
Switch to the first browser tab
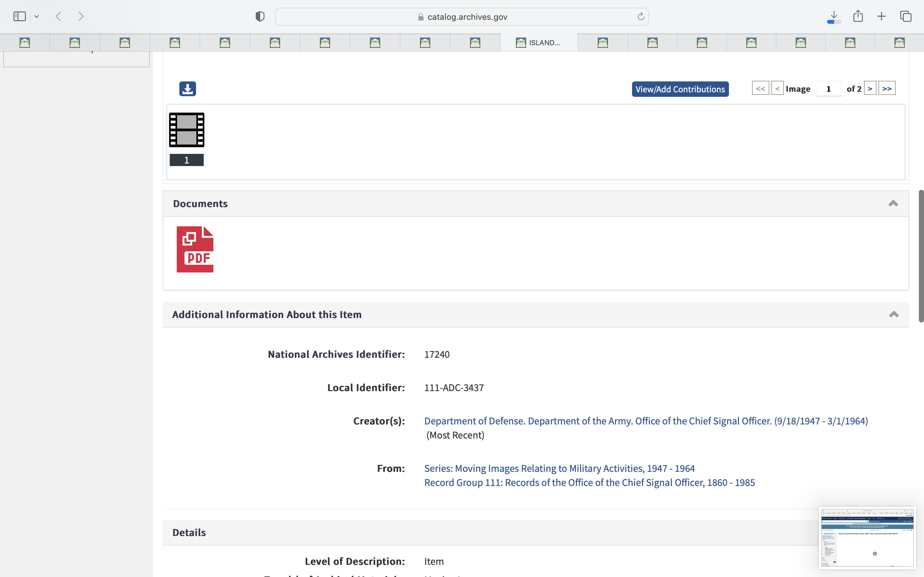(x=25, y=43)
